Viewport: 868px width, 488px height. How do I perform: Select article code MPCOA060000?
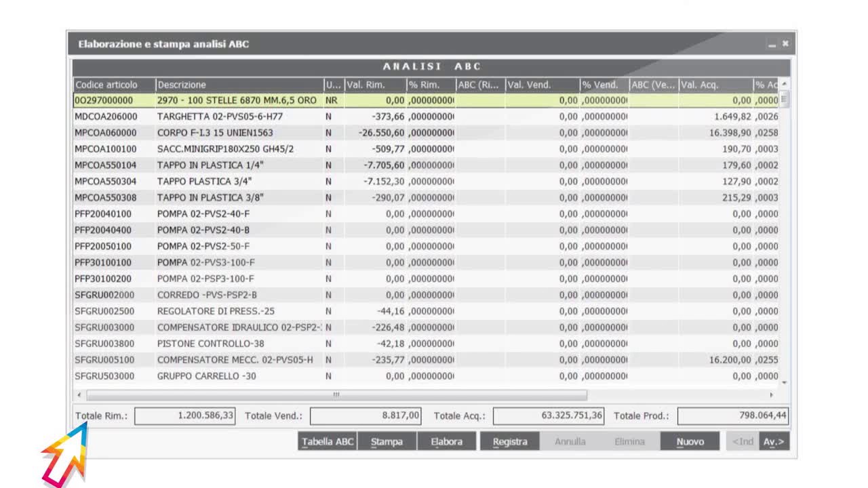pyautogui.click(x=106, y=133)
